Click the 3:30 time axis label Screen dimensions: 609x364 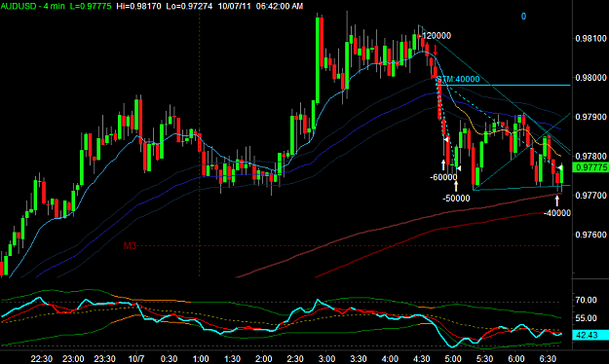tap(359, 358)
